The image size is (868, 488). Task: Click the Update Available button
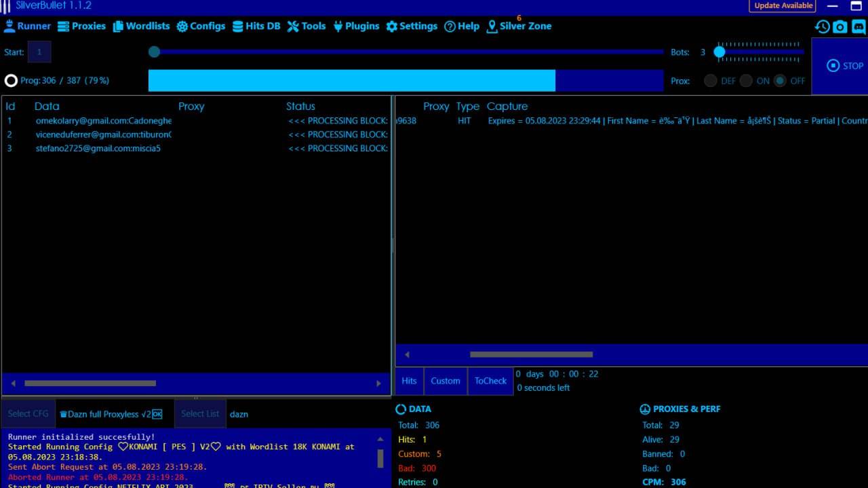pyautogui.click(x=783, y=5)
